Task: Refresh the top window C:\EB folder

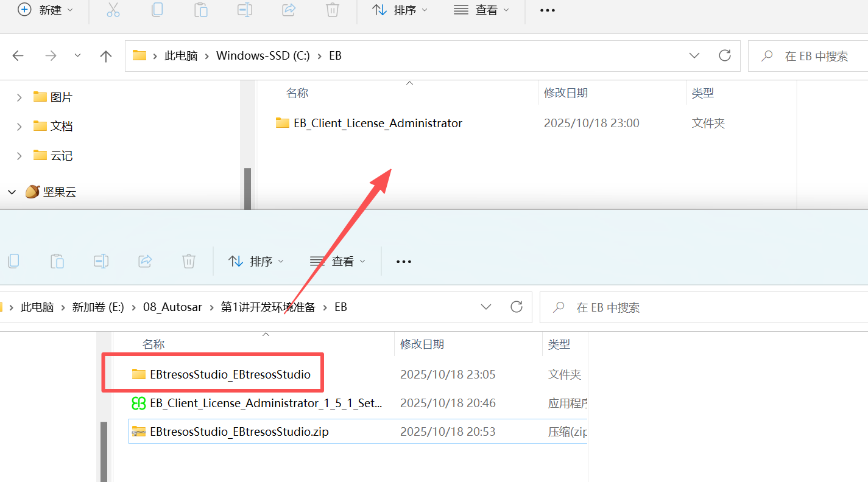Action: (725, 56)
